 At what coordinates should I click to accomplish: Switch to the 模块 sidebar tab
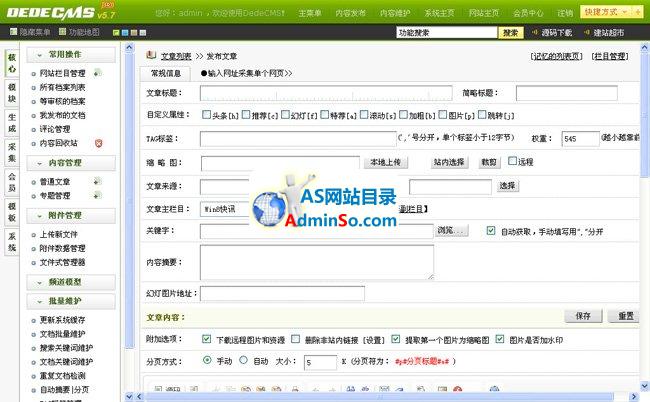(x=12, y=93)
